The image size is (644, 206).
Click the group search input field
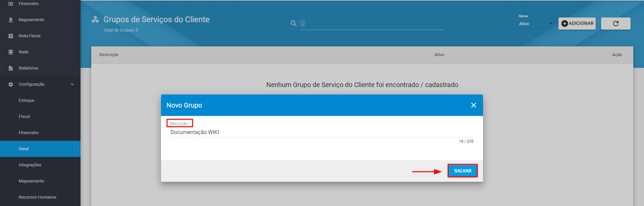point(372,24)
